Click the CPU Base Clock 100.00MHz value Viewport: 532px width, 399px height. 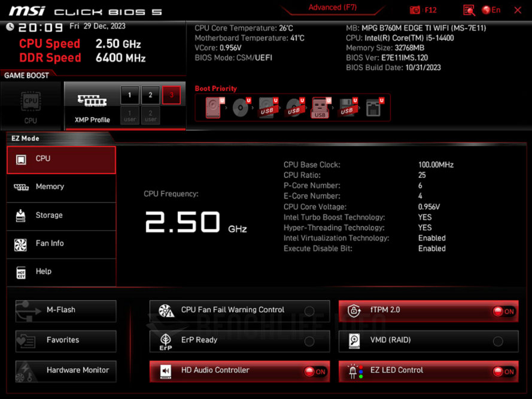click(436, 165)
